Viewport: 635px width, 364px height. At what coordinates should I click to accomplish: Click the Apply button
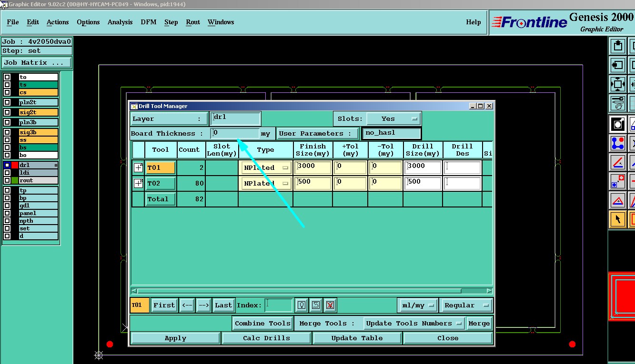pos(175,338)
